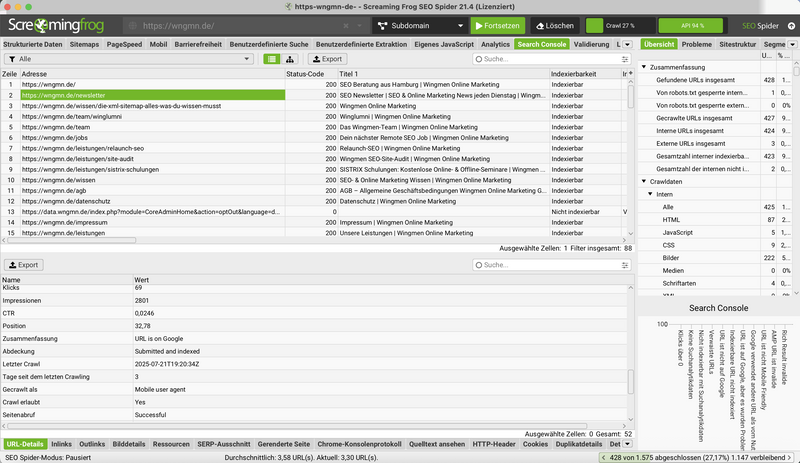The image size is (800, 463).
Task: Open upper search filter options icon
Action: (x=625, y=59)
